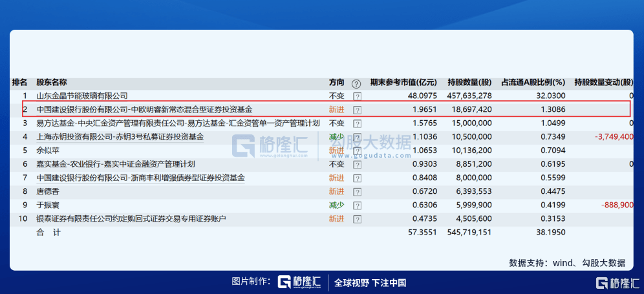Screen dimensions: 644x294
Task: Click share count 6,393,553
Action: tap(473, 191)
